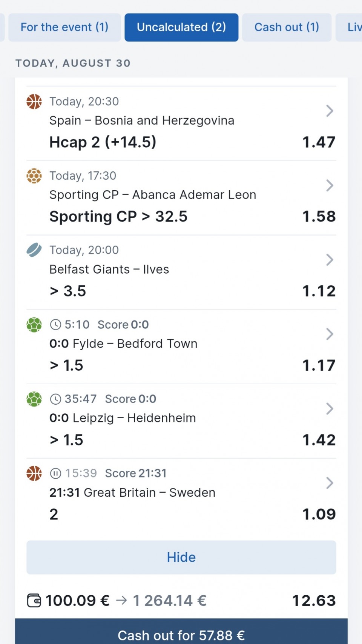Tap the wallet icon beside 100.09 € stake

tap(34, 601)
